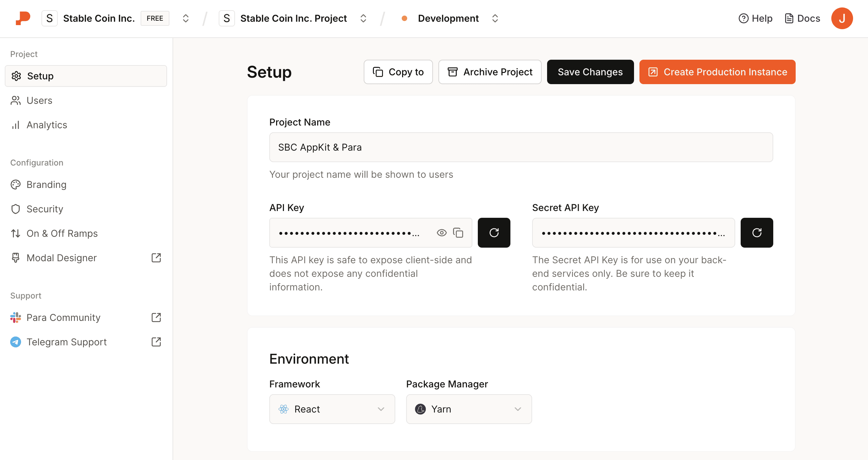Click the text "Your project name will be shown to users"
This screenshot has width=868, height=460.
click(x=361, y=174)
